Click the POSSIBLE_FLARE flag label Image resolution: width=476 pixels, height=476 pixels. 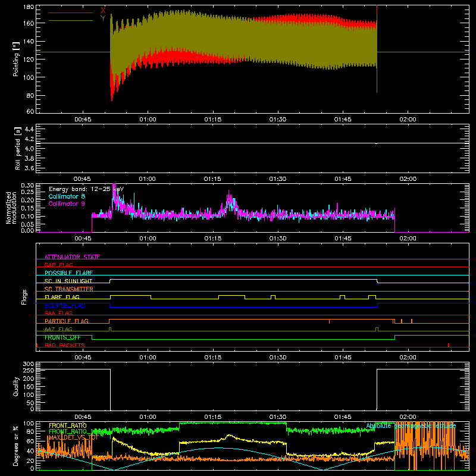click(x=68, y=273)
